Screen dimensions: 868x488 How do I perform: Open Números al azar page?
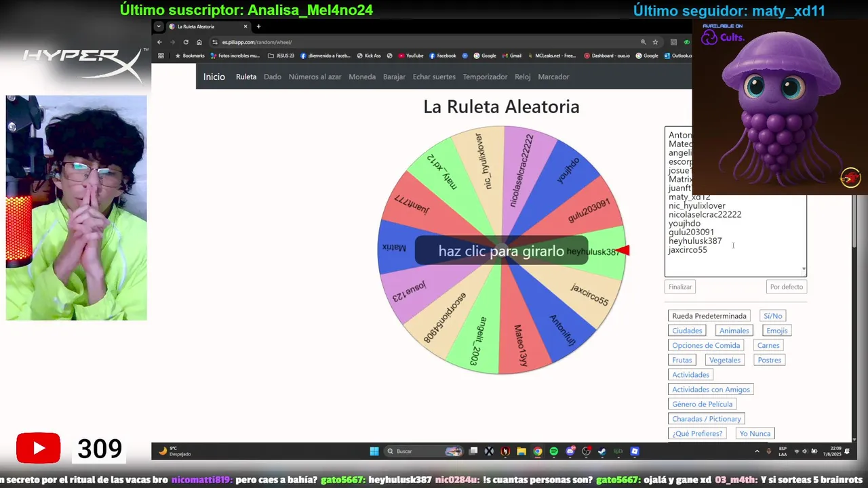click(315, 77)
